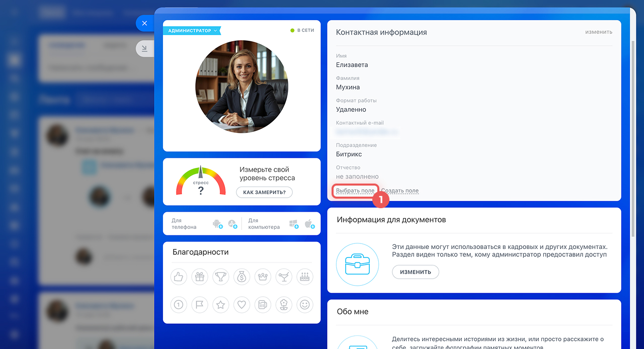
Task: Give the thumbs-up appreciation badge
Action: click(179, 277)
